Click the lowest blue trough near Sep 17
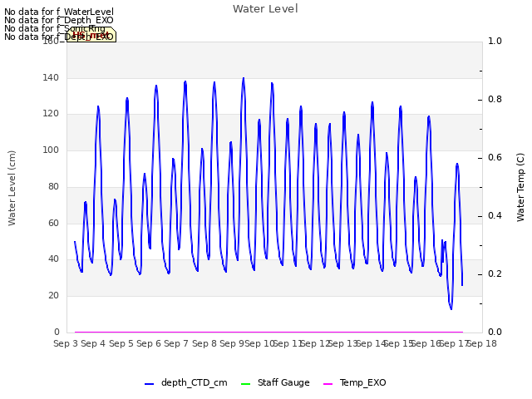 451,308
